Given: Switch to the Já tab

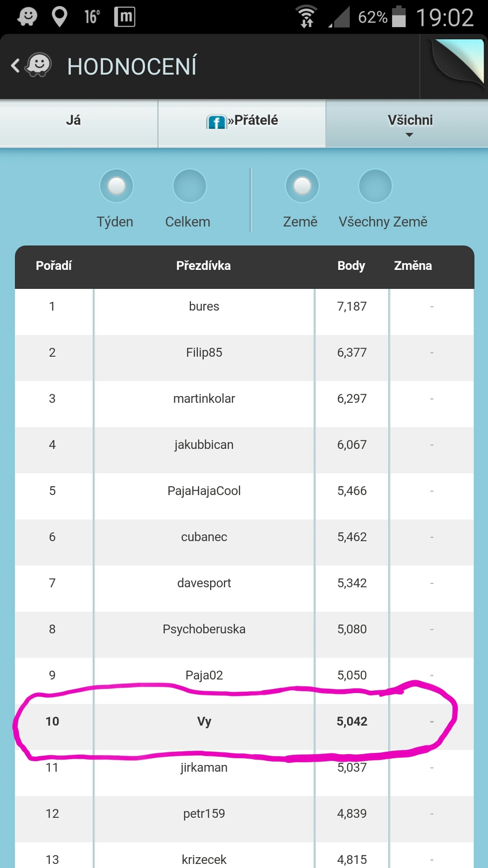Looking at the screenshot, I should (74, 120).
